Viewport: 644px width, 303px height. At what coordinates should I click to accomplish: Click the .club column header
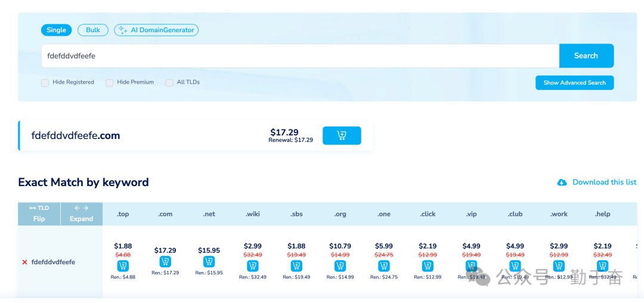(515, 214)
